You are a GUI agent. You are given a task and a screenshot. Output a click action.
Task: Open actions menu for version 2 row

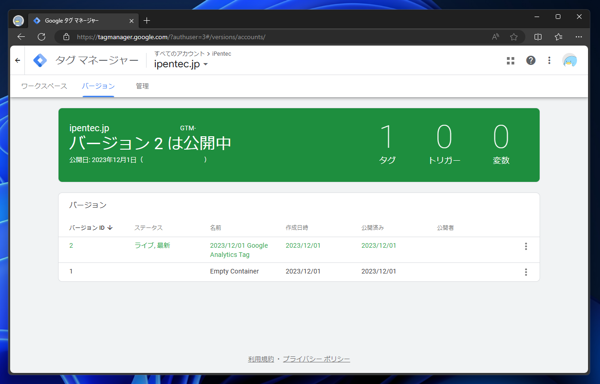click(x=526, y=246)
